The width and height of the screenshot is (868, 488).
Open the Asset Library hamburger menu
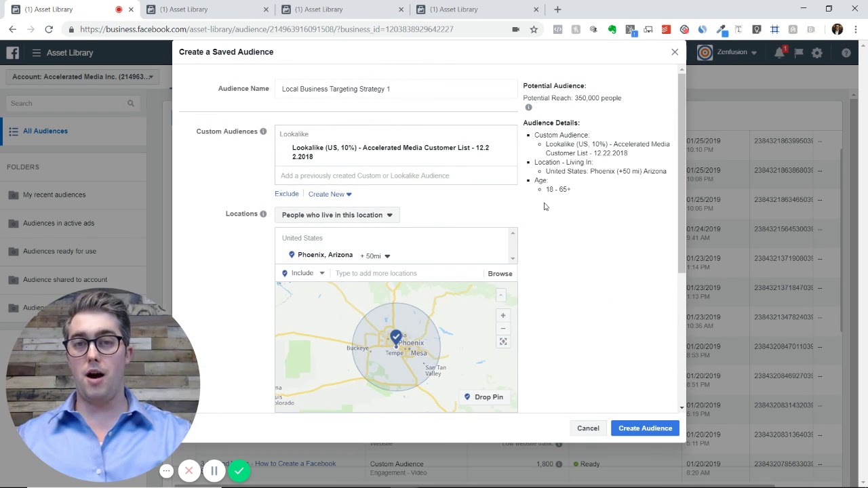coord(37,53)
